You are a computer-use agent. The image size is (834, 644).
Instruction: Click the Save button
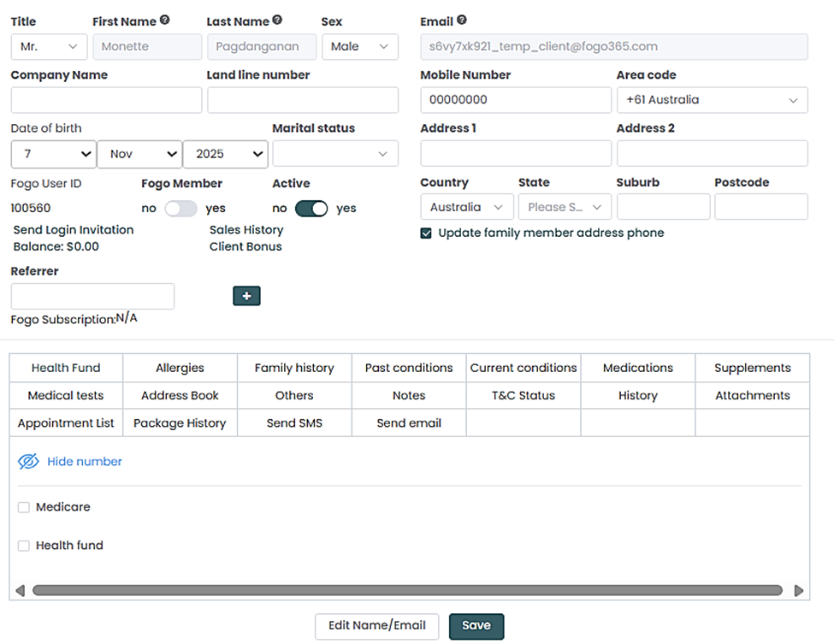tap(476, 626)
